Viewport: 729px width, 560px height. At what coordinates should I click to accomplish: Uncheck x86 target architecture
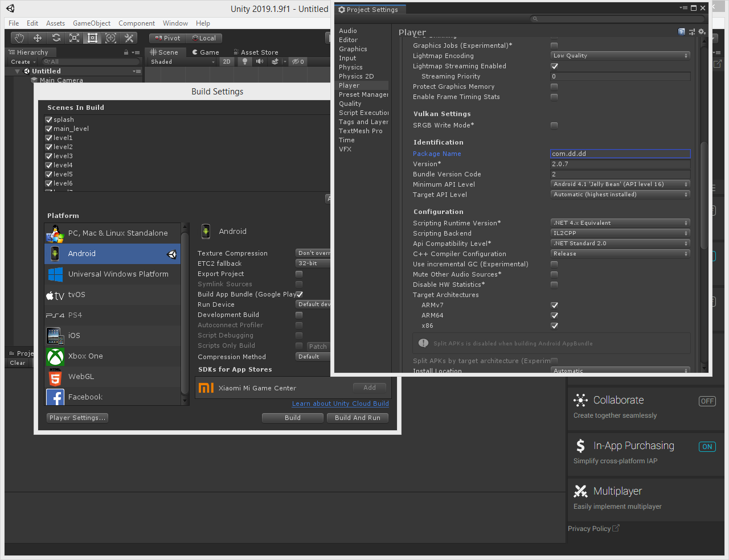click(554, 326)
